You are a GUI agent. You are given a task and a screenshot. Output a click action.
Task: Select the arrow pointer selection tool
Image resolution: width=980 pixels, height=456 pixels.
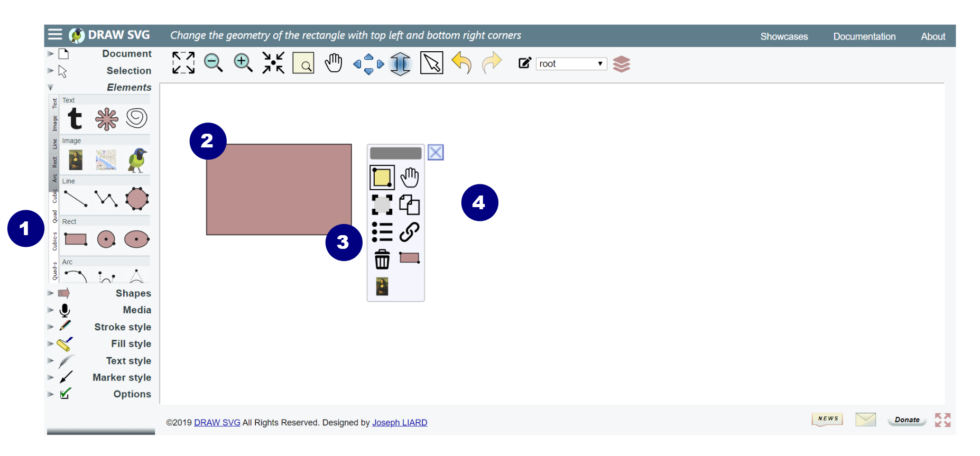(x=432, y=63)
